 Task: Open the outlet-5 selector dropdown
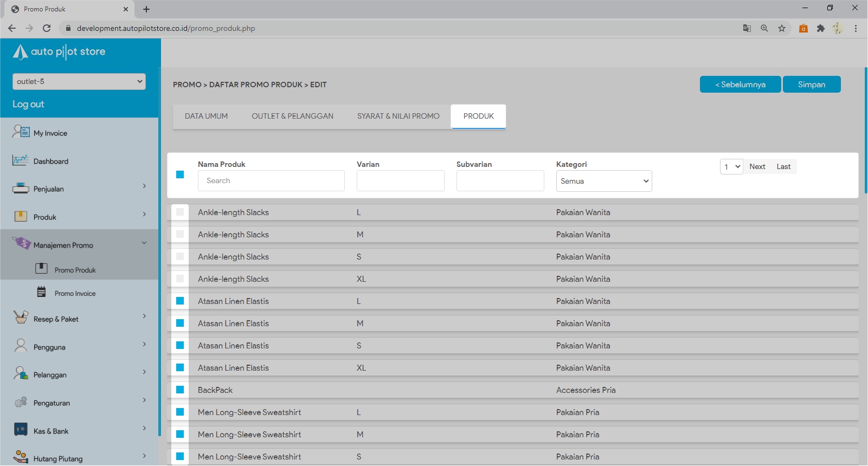coord(79,81)
